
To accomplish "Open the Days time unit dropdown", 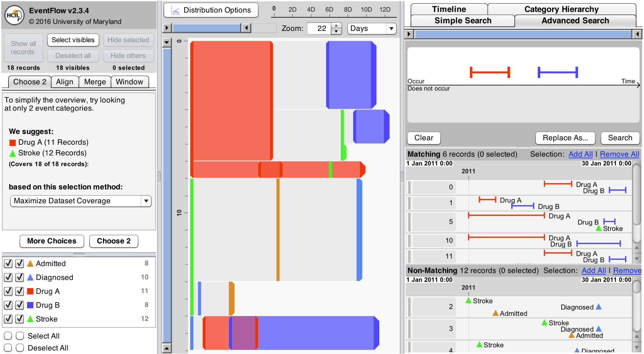I will click(x=372, y=28).
